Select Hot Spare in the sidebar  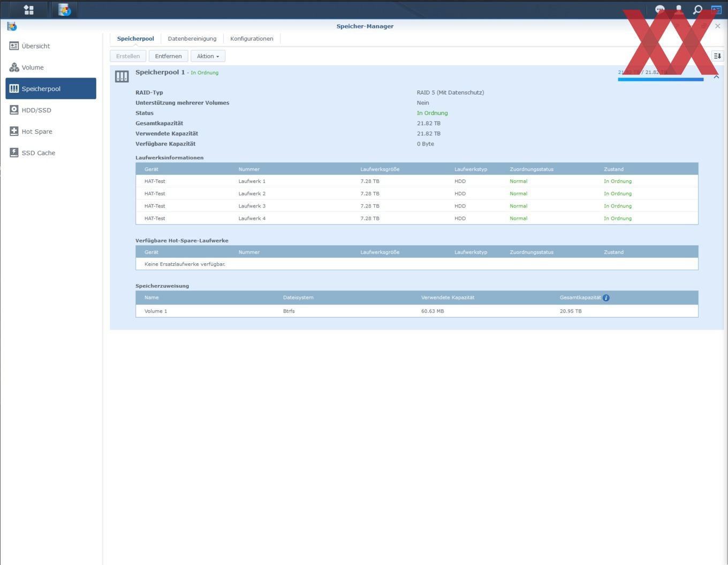point(51,132)
